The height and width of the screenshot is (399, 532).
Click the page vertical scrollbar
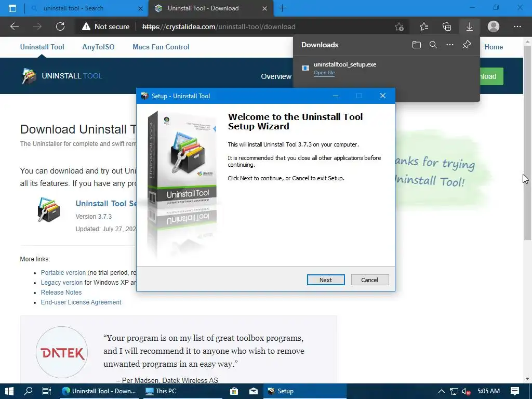(x=527, y=142)
